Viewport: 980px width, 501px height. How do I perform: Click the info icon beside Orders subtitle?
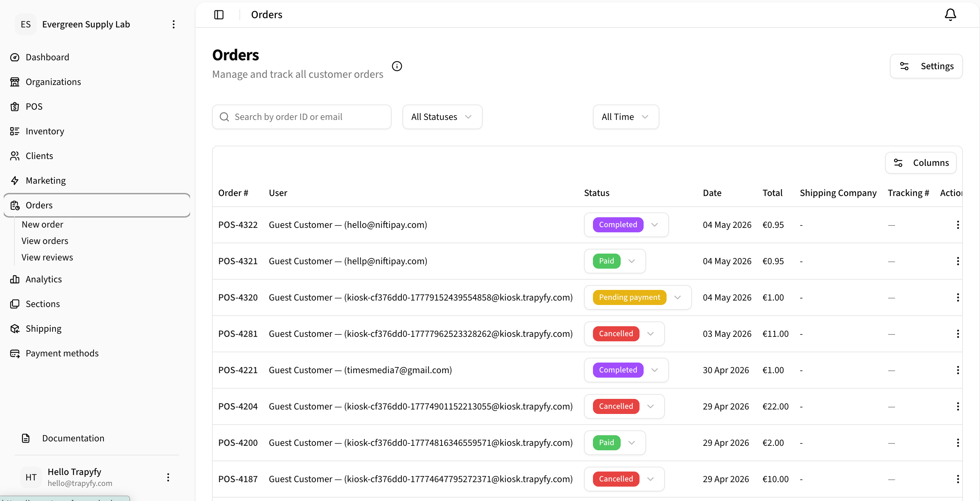tap(397, 66)
